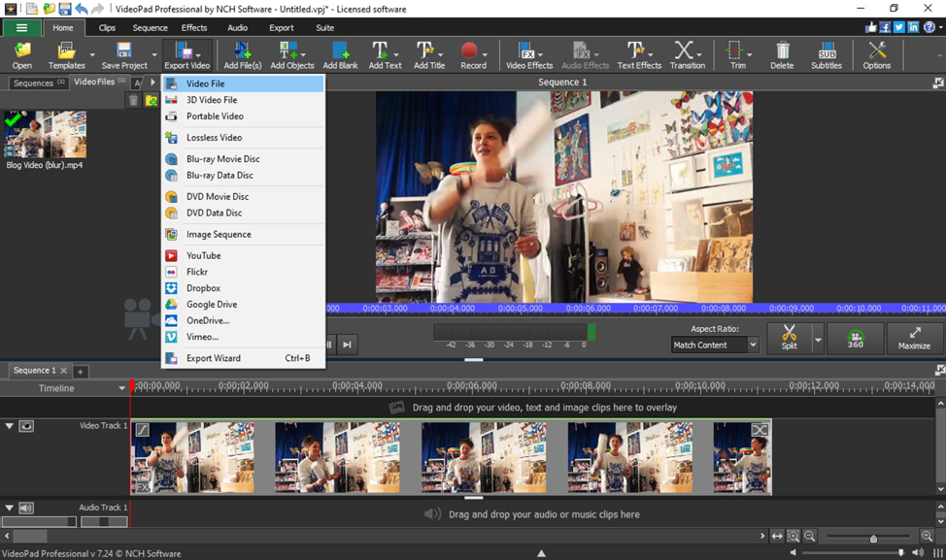This screenshot has height=560, width=946.
Task: Open Export Wizard from menu
Action: coord(244,358)
